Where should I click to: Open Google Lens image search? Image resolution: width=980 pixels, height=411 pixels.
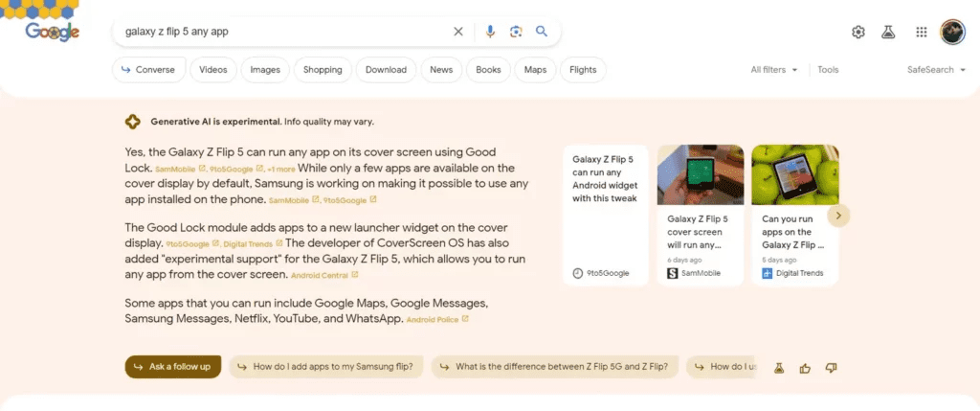click(x=516, y=32)
